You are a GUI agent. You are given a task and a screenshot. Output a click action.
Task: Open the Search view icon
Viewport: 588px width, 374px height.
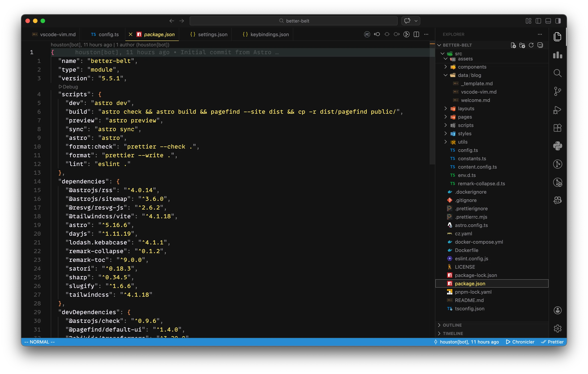point(557,73)
